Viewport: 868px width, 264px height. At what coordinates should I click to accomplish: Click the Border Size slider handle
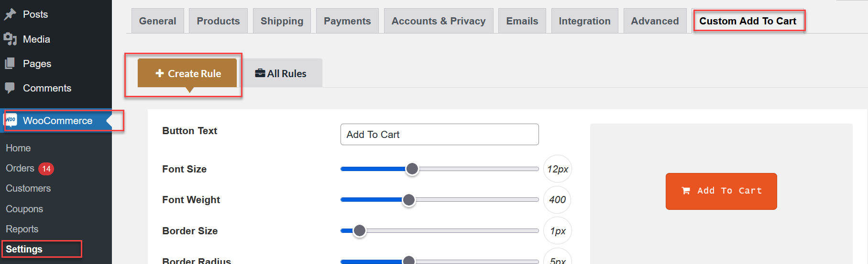[360, 230]
